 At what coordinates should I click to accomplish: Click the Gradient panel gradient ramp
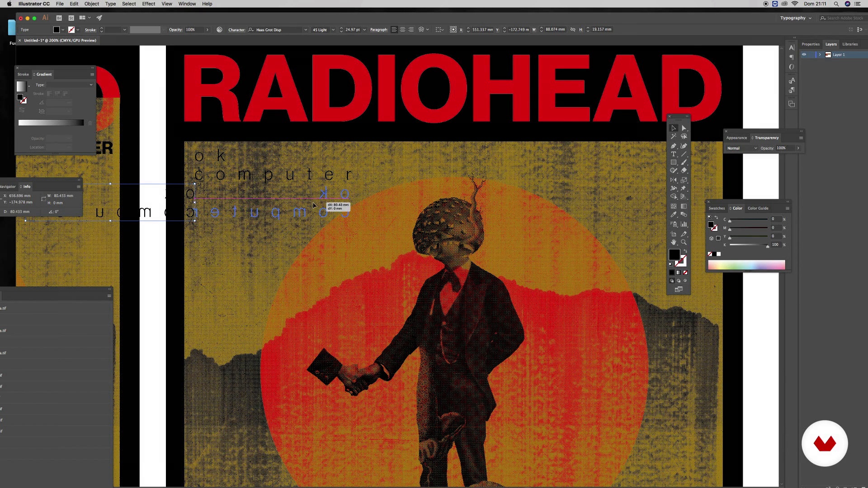coord(51,123)
